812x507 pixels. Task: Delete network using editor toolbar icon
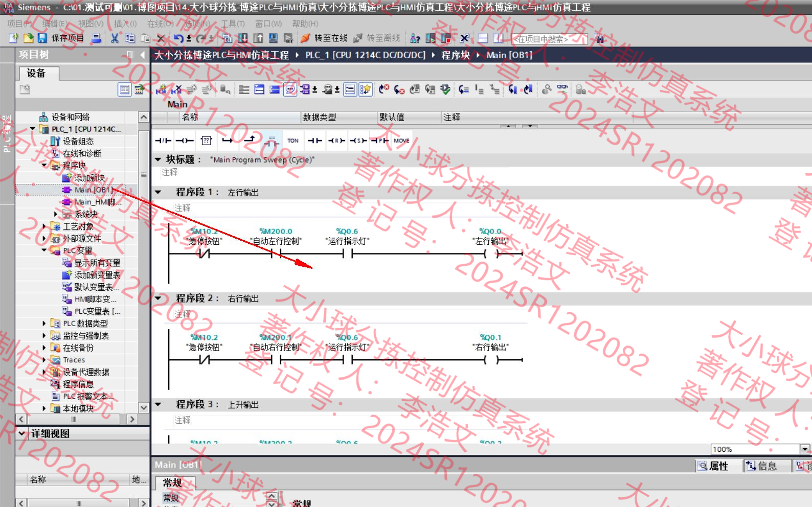tap(176, 90)
